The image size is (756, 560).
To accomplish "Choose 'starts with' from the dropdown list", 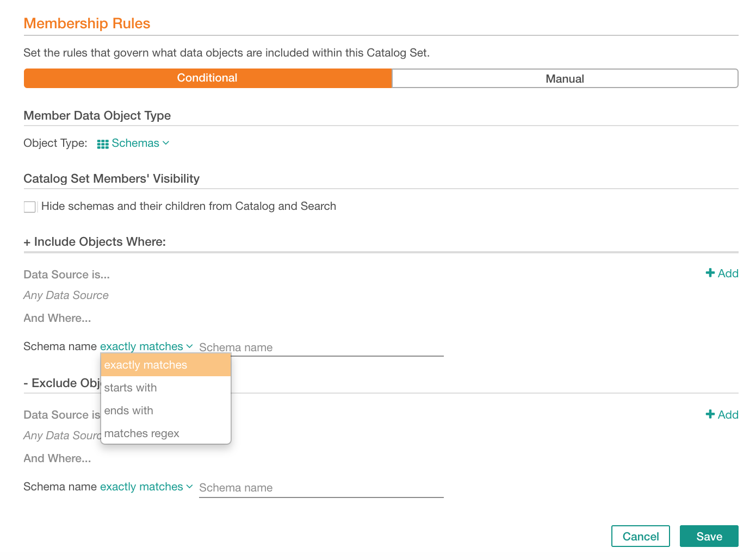I will click(166, 388).
